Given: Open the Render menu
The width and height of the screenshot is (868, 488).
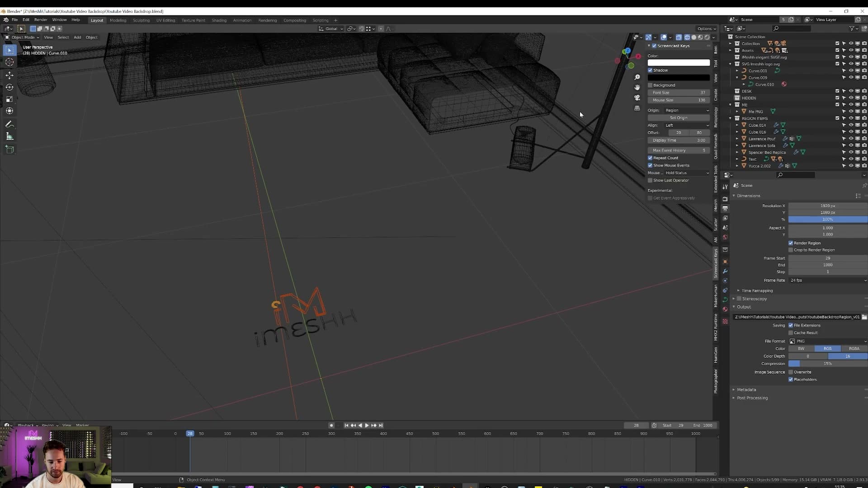Looking at the screenshot, I should [x=41, y=20].
